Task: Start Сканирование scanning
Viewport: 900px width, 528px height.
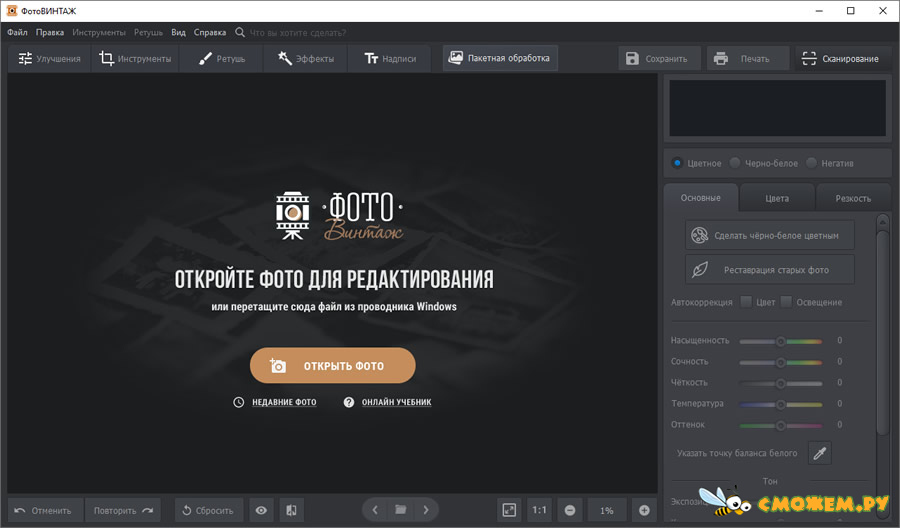Action: click(843, 59)
